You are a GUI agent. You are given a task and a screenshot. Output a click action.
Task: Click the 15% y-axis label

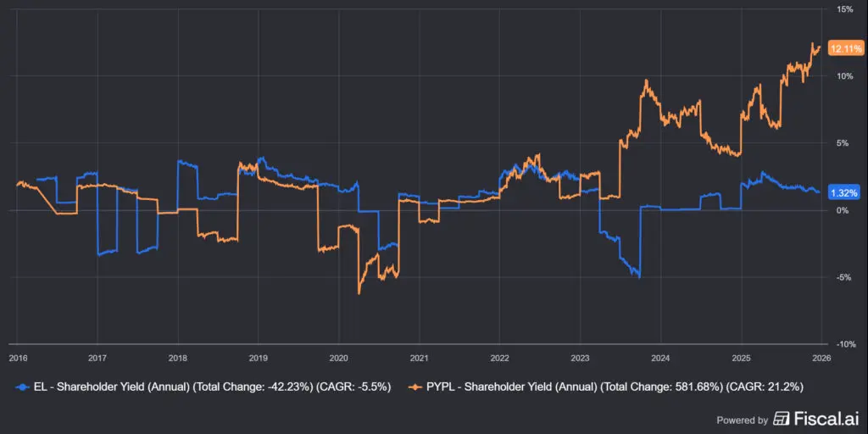pyautogui.click(x=844, y=9)
